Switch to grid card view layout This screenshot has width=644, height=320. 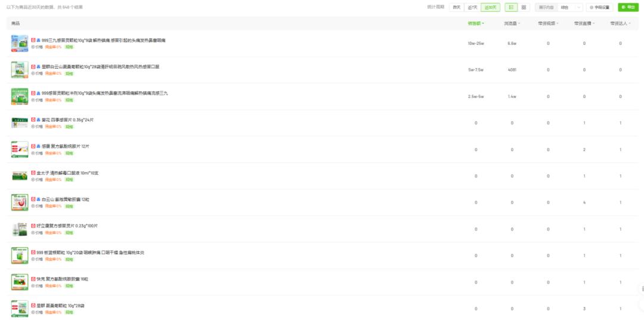click(x=524, y=7)
